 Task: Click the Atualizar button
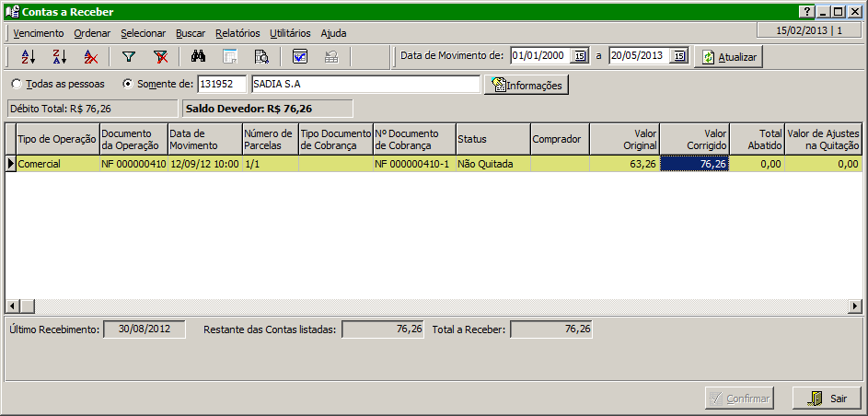[x=728, y=57]
